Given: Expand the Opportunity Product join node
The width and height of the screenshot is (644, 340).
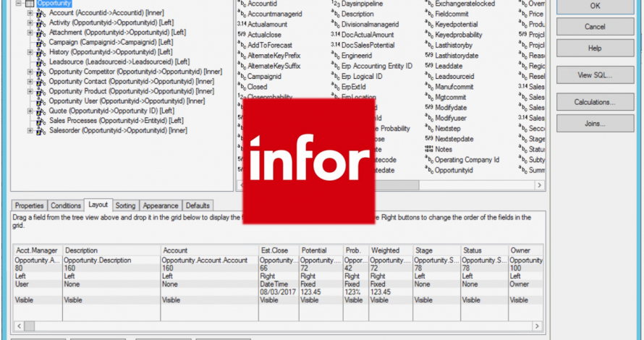Looking at the screenshot, I should pyautogui.click(x=30, y=92).
